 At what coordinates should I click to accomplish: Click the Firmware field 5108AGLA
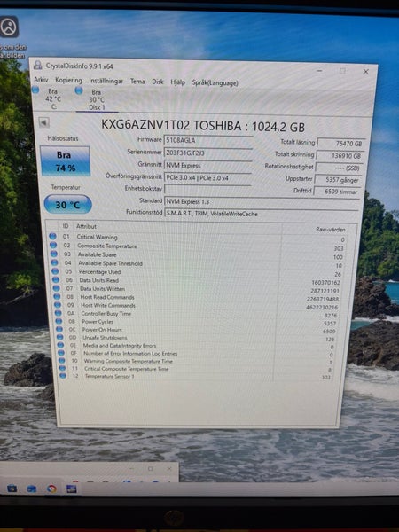208,140
